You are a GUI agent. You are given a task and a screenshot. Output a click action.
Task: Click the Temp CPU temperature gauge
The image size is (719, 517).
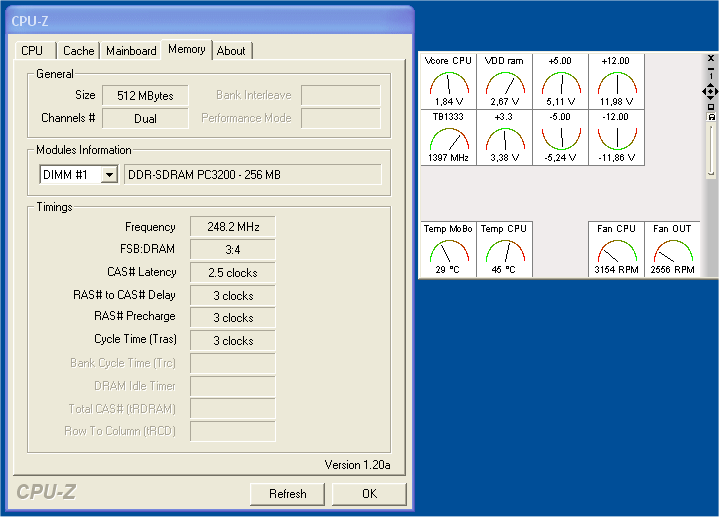tap(504, 249)
